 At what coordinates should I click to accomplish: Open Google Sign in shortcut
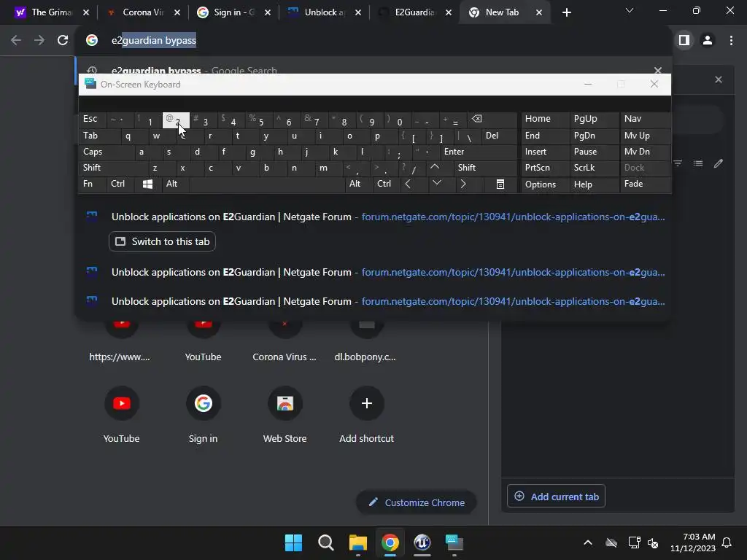[x=203, y=415]
